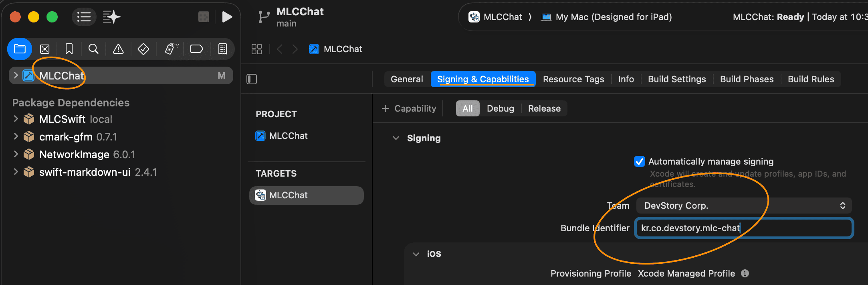This screenshot has height=285, width=868.
Task: Open the Find navigator magnifier icon
Action: point(93,49)
